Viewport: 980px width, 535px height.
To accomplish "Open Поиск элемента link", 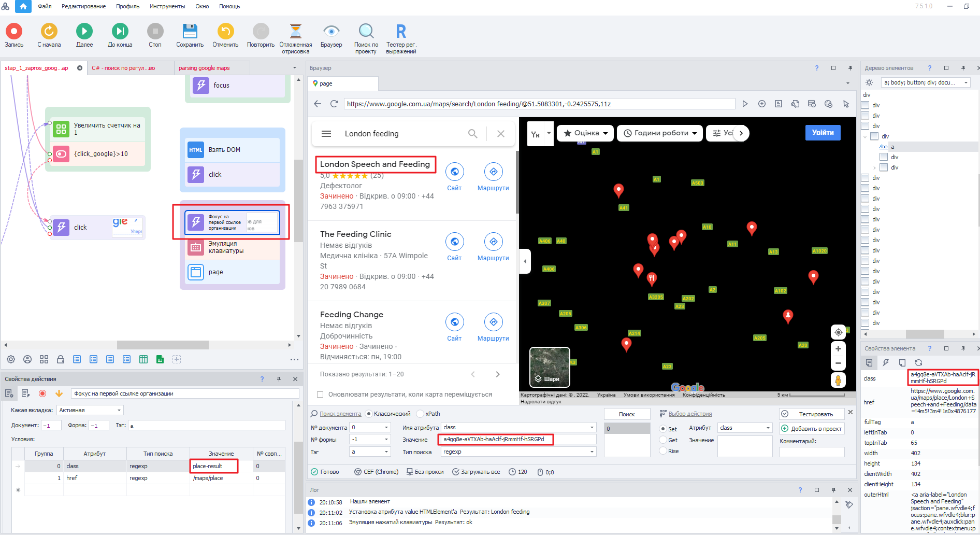I will tap(340, 414).
